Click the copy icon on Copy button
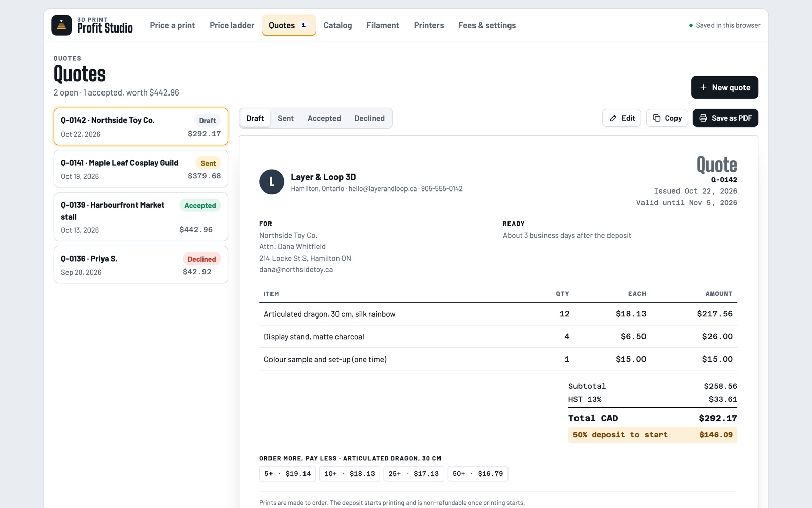Image resolution: width=812 pixels, height=508 pixels. 656,118
